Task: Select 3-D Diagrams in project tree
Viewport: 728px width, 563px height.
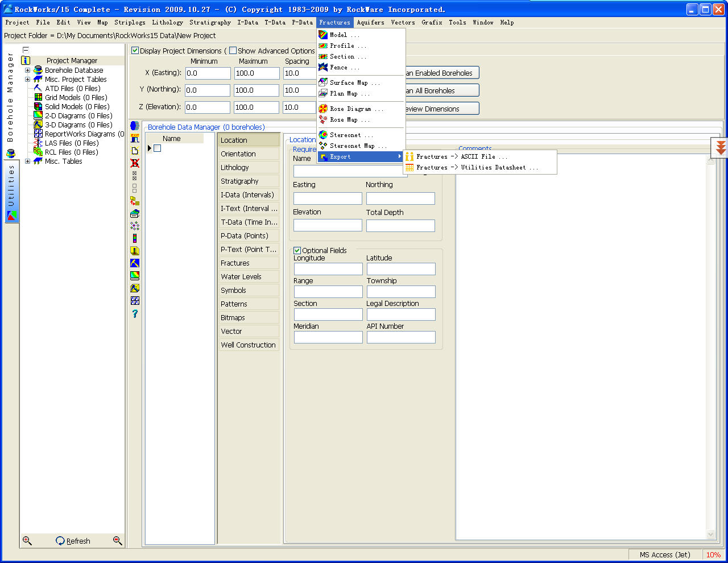Action: pyautogui.click(x=78, y=125)
